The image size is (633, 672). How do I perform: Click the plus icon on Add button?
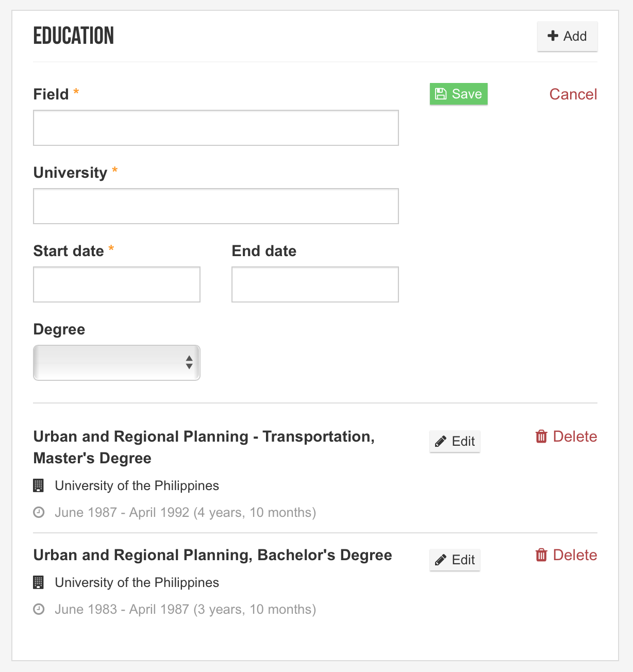coord(553,36)
